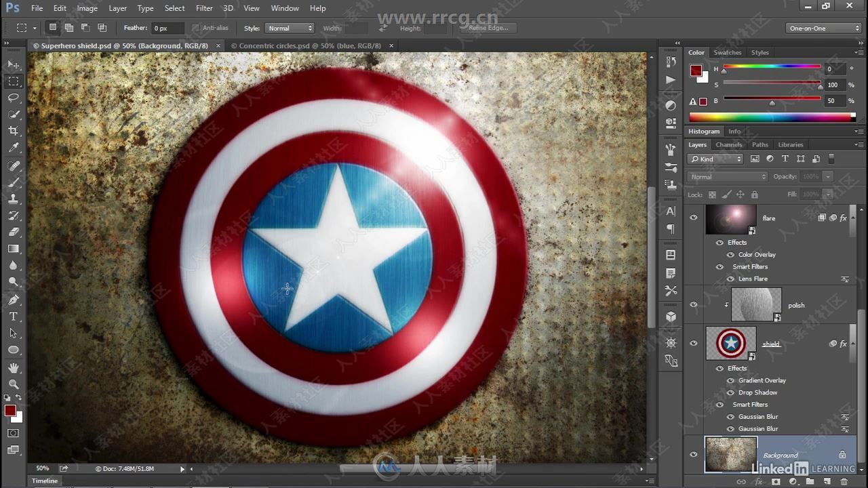The height and width of the screenshot is (488, 868).
Task: Select the Brush tool
Action: tap(14, 183)
